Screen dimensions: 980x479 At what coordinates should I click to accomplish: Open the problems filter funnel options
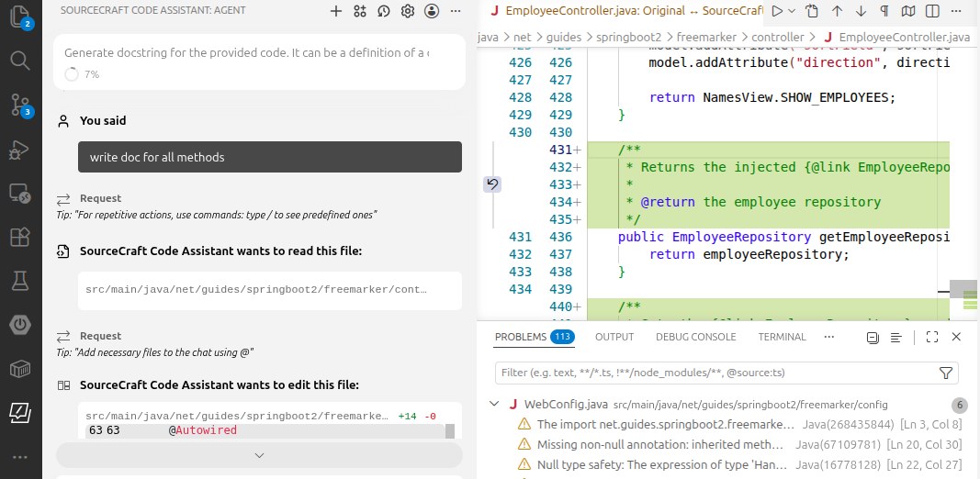coord(946,373)
